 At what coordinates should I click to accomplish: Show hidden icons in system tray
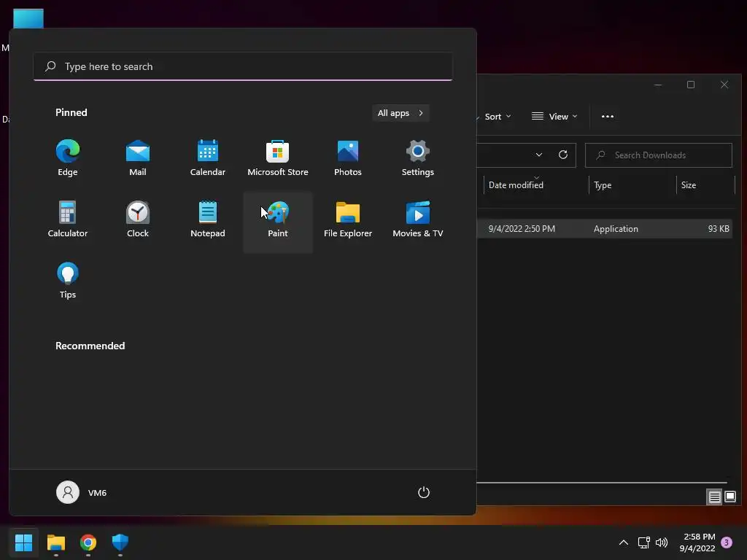click(623, 542)
